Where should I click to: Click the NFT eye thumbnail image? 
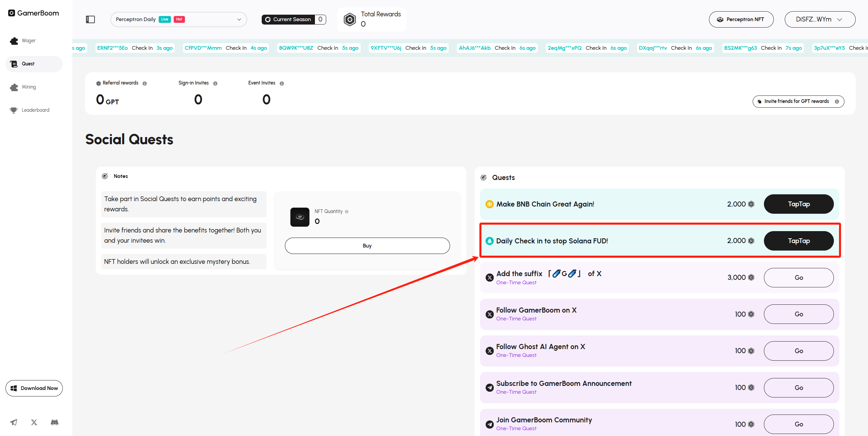tap(300, 217)
